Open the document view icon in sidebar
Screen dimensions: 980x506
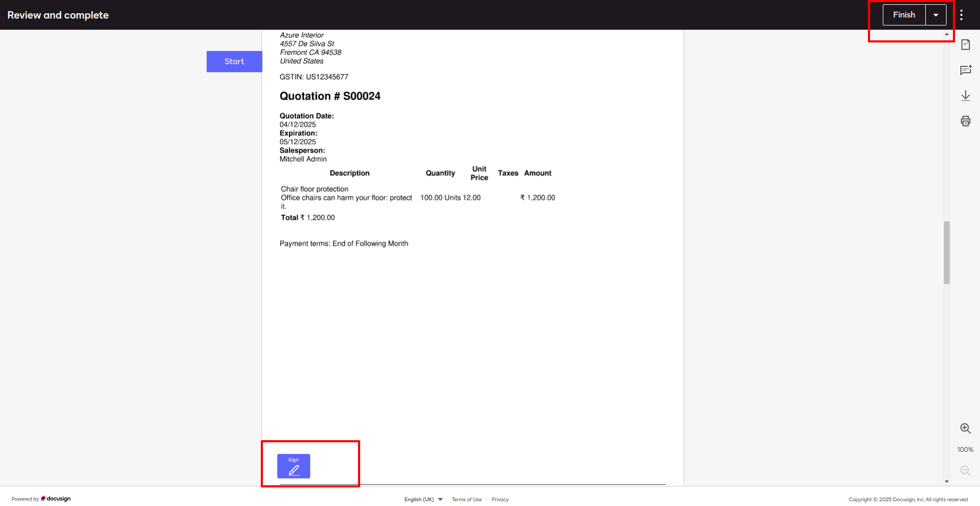[x=966, y=45]
